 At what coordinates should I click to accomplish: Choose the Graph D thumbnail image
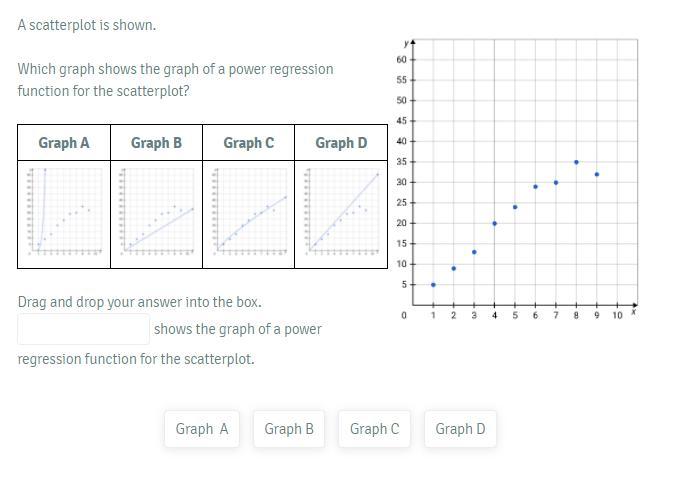(x=341, y=211)
